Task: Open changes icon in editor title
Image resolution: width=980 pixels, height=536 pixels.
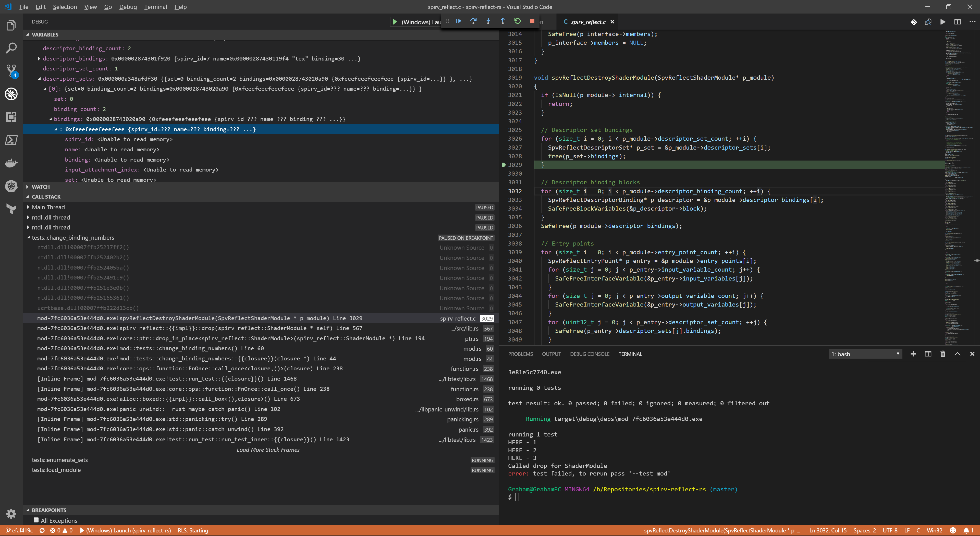Action: pyautogui.click(x=928, y=22)
